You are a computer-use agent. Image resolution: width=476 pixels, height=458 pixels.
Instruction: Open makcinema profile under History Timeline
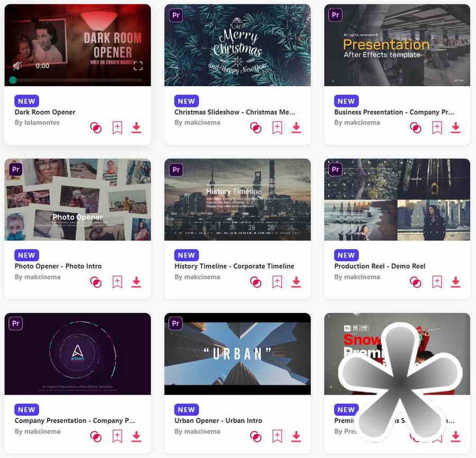[202, 277]
